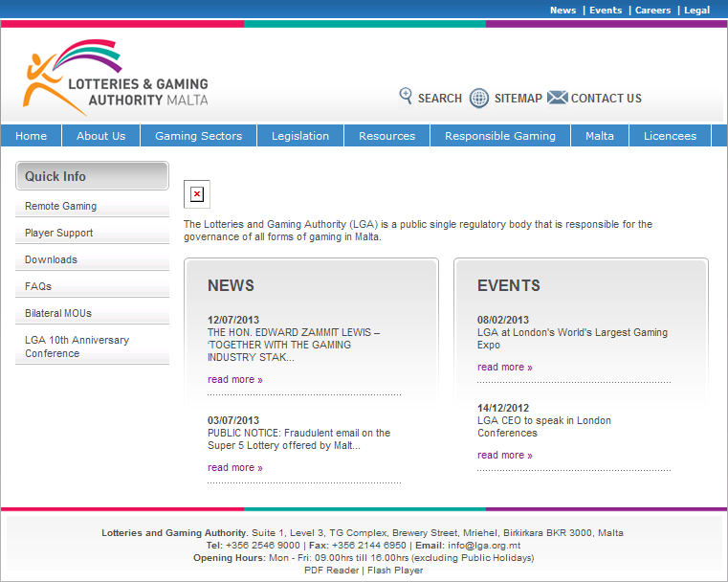Open the Responsible Gaming menu item
The width and height of the screenshot is (728, 582).
(500, 136)
